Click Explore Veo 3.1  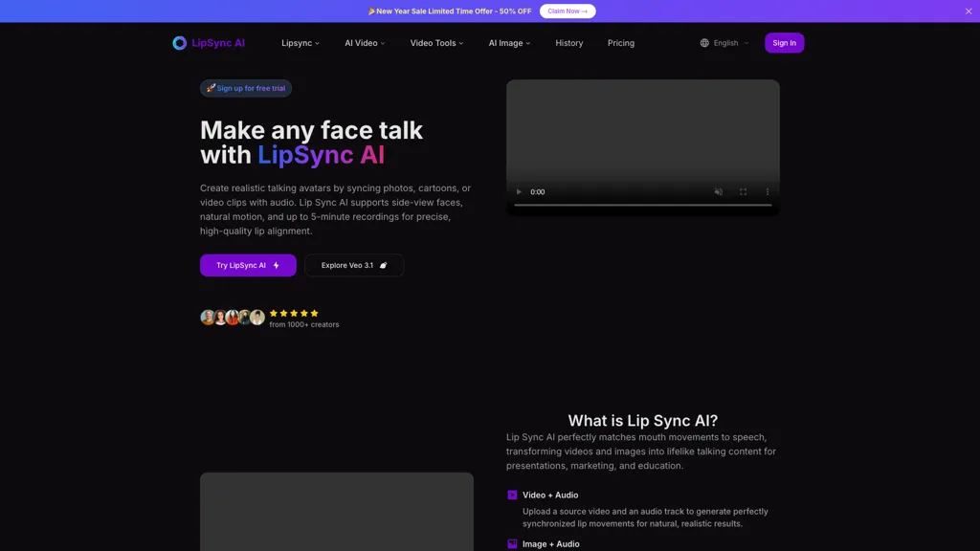point(353,265)
